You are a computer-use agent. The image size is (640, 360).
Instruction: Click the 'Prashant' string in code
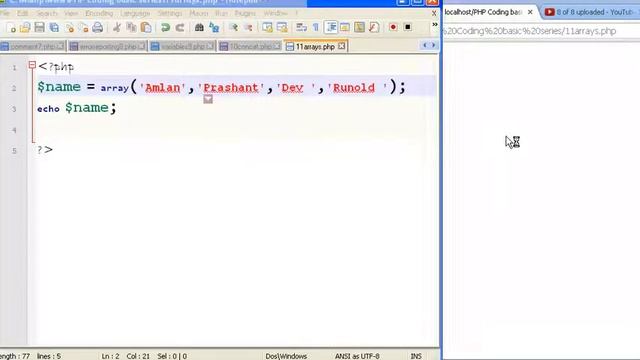coord(231,88)
